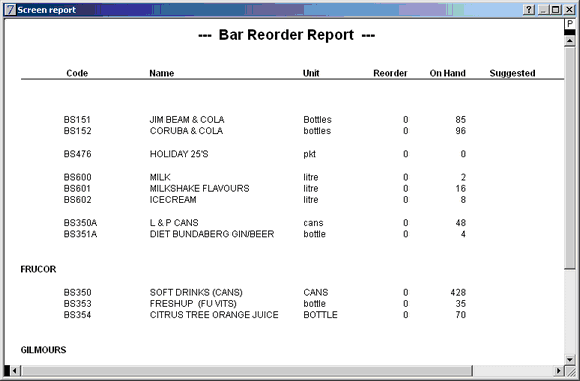Select L & P CANS item name
Image resolution: width=580 pixels, height=381 pixels.
coord(174,223)
